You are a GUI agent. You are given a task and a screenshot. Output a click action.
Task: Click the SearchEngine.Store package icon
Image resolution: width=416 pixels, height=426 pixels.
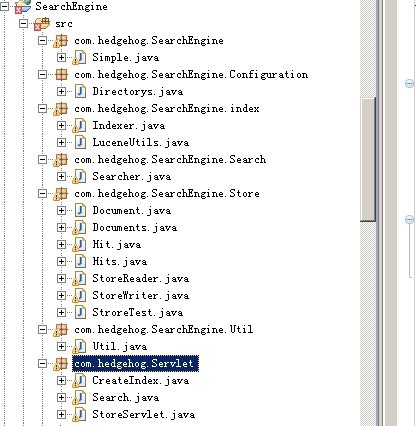click(x=60, y=194)
